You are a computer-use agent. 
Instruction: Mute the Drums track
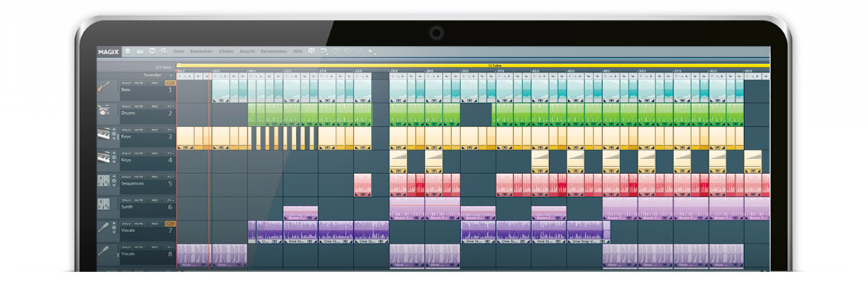click(x=138, y=106)
